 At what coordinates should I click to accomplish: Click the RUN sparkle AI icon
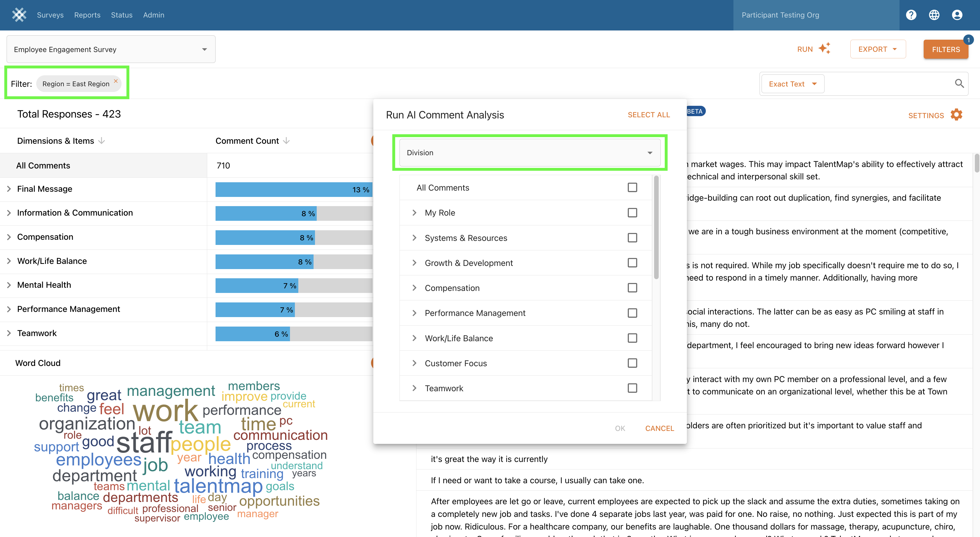(x=825, y=49)
